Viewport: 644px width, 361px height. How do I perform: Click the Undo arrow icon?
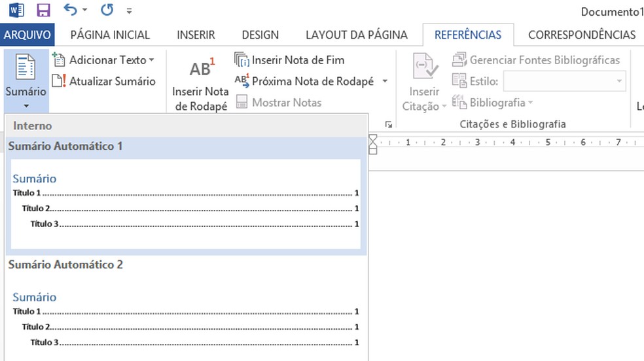click(x=71, y=10)
